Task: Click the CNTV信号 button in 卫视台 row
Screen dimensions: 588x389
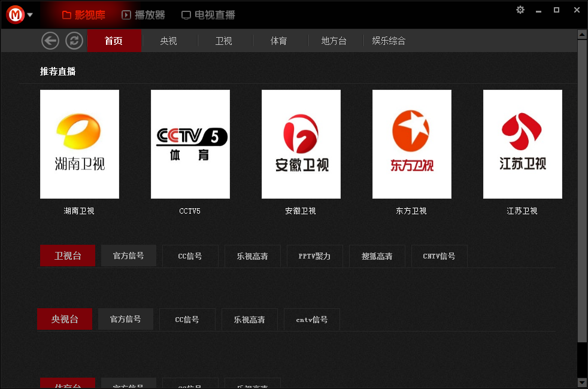Action: [x=439, y=256]
